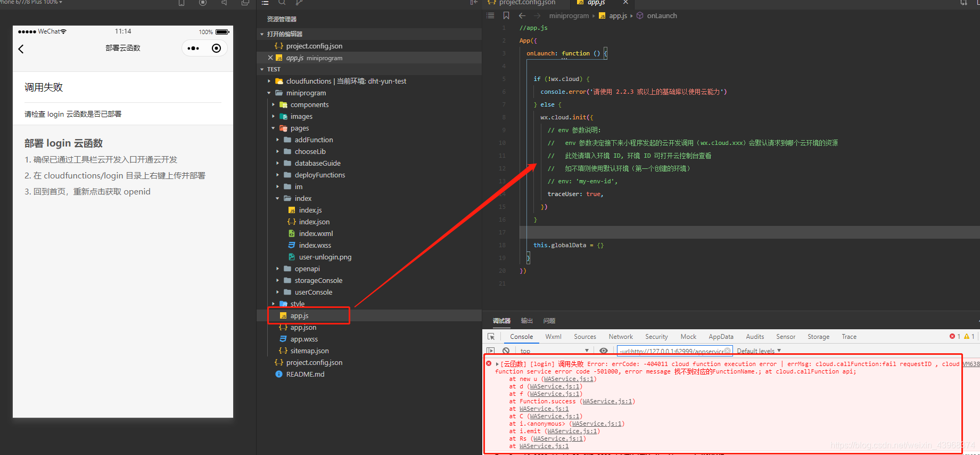The height and width of the screenshot is (455, 980).
Task: Open the mini program three-dots menu
Action: [x=193, y=48]
